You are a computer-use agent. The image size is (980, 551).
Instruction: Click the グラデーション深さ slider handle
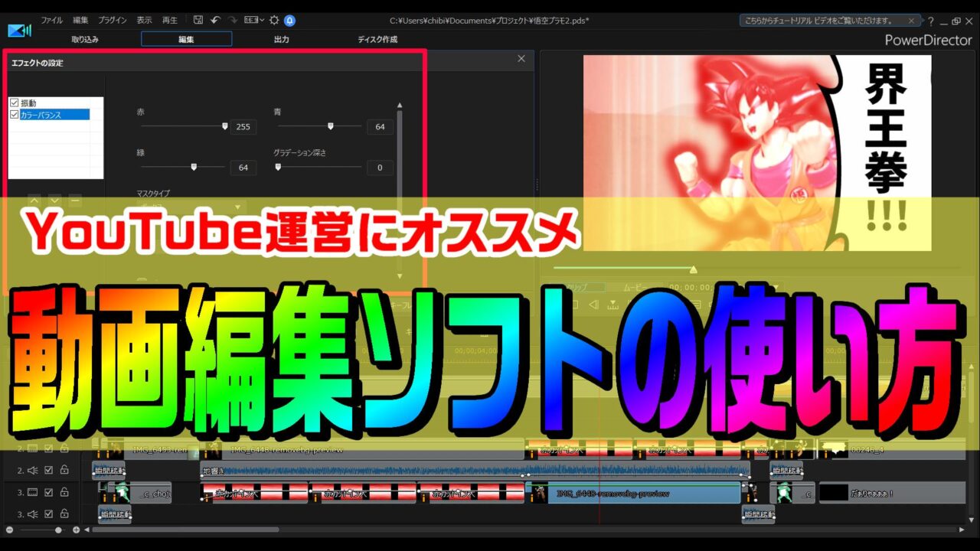pos(278,167)
